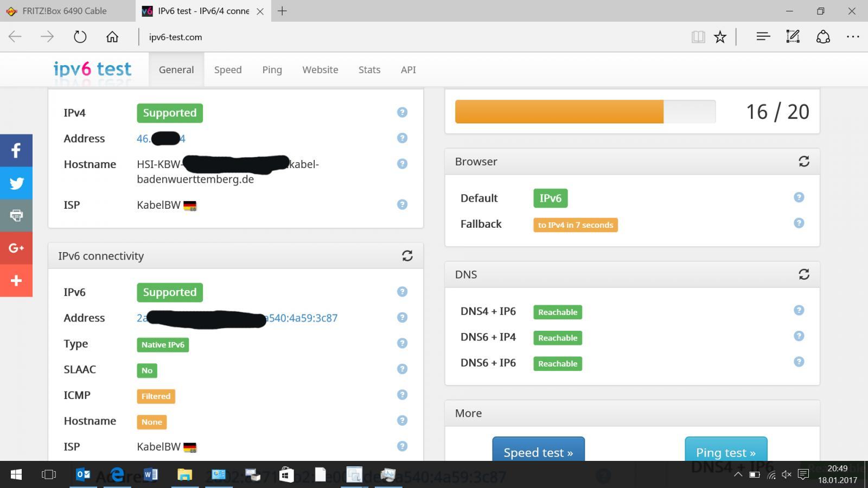Open File Explorer from the taskbar
Screen dimensions: 868x488
[x=184, y=474]
